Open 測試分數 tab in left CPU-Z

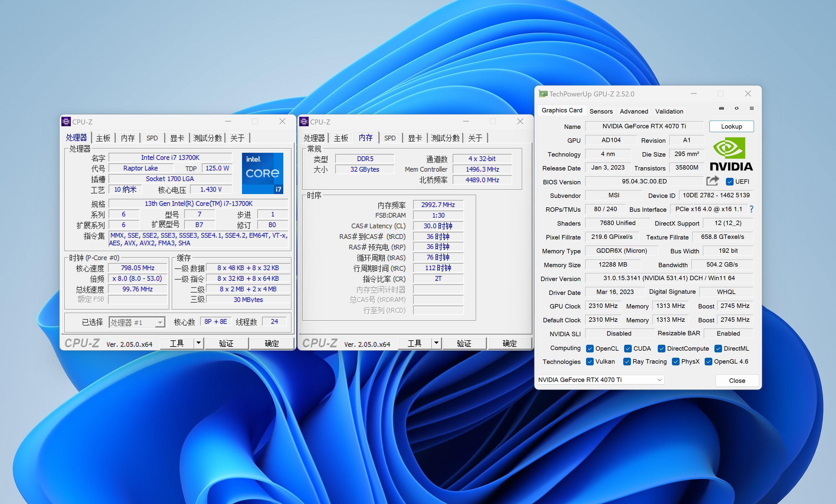[207, 138]
